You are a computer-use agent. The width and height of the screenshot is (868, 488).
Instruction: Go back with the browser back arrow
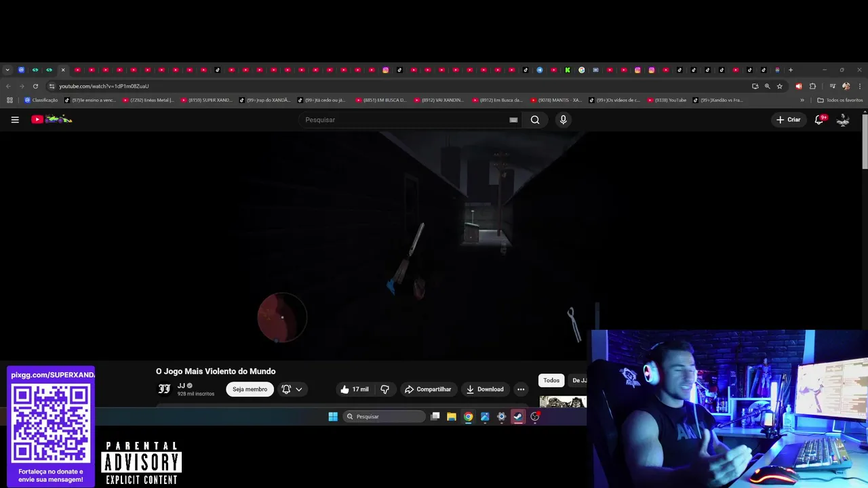tap(8, 86)
